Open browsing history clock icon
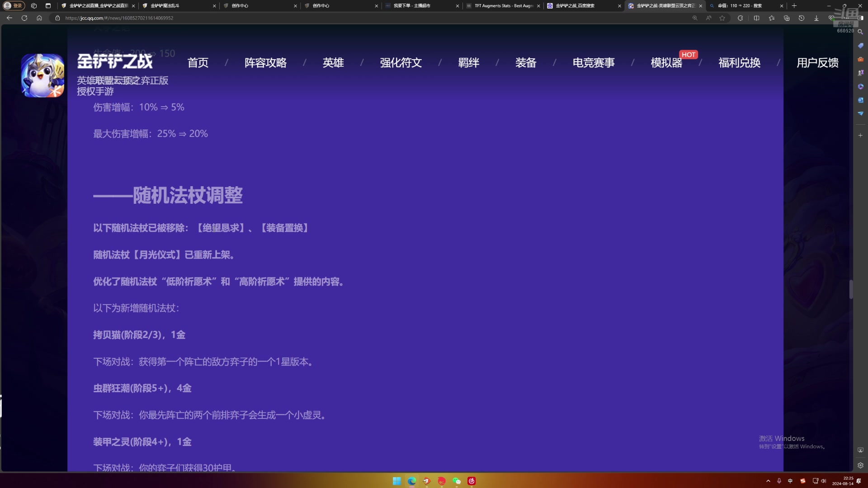The height and width of the screenshot is (488, 868). (x=802, y=19)
